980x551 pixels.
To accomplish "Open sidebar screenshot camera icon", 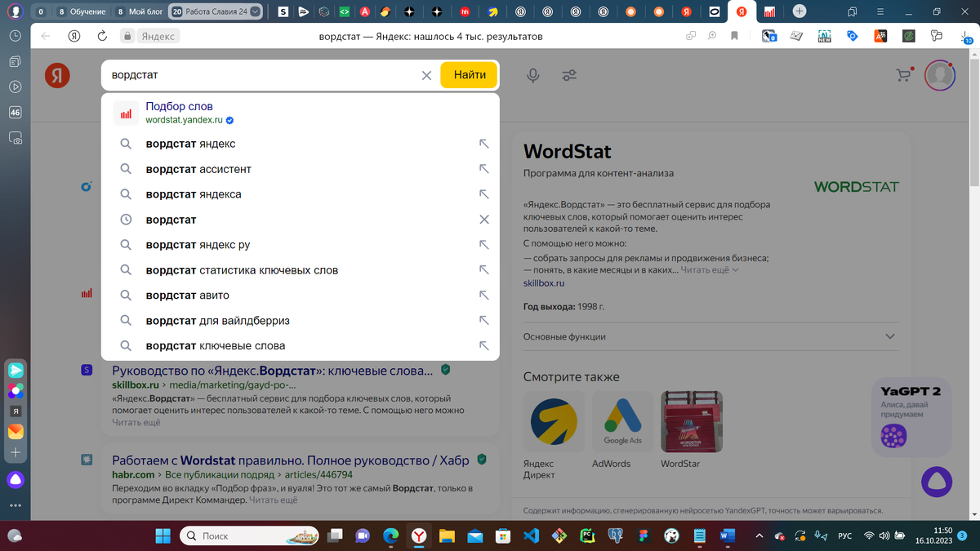I will 15,139.
